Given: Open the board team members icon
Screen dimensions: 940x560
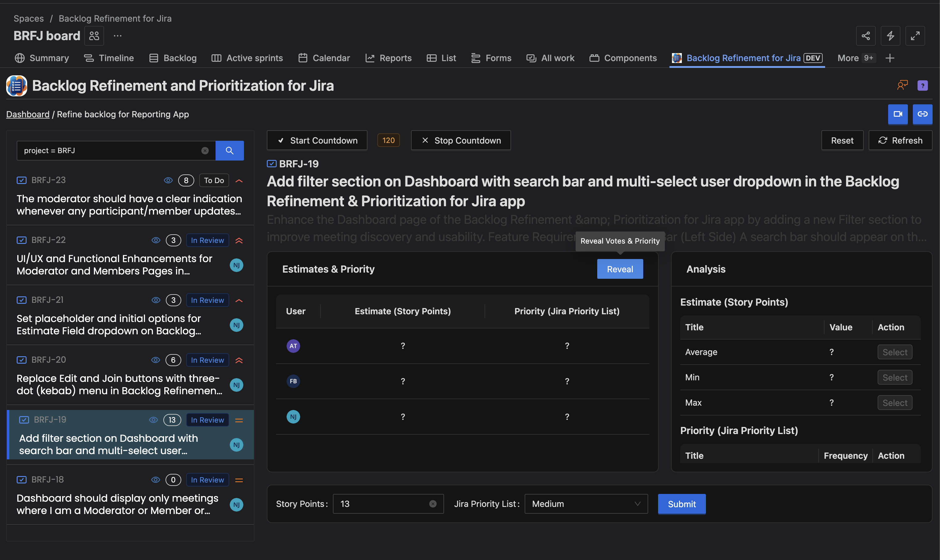Looking at the screenshot, I should pos(94,36).
